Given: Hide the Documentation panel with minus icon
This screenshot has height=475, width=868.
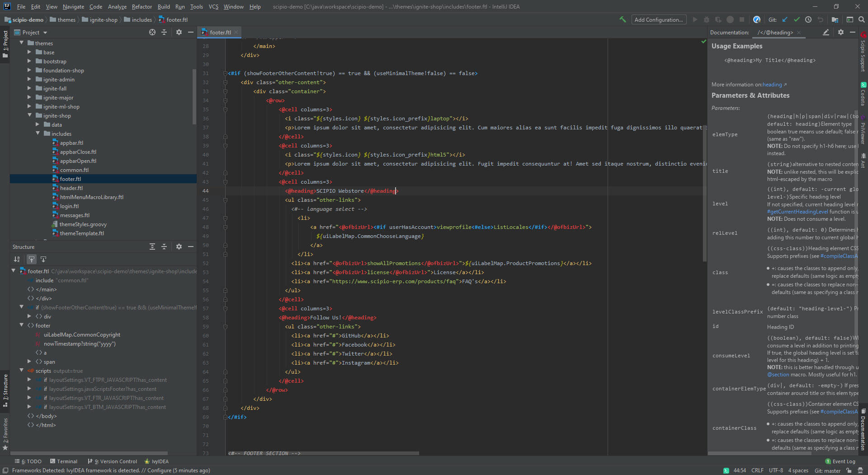Looking at the screenshot, I should pos(853,32).
